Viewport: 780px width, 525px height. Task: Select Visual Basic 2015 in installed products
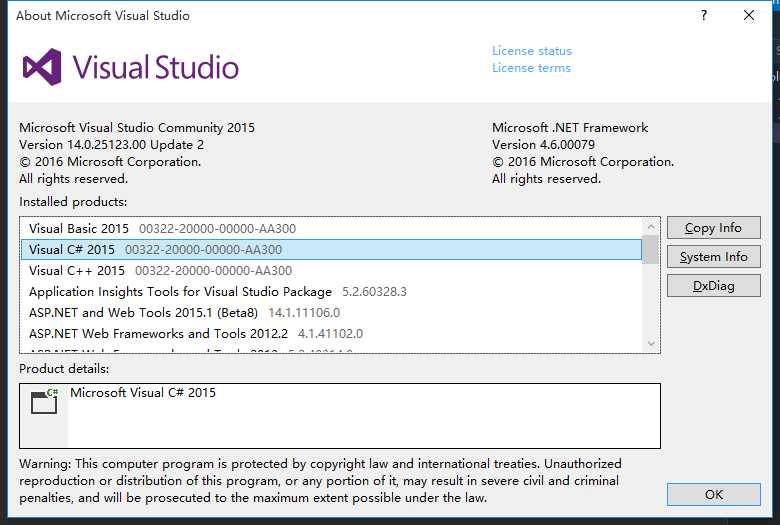(x=331, y=228)
